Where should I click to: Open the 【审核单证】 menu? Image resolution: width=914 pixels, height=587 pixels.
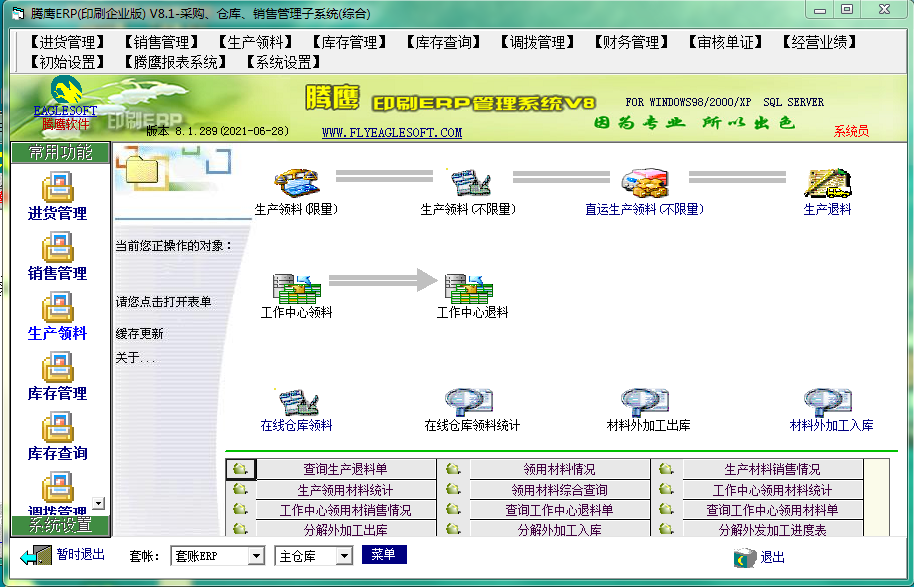click(725, 42)
